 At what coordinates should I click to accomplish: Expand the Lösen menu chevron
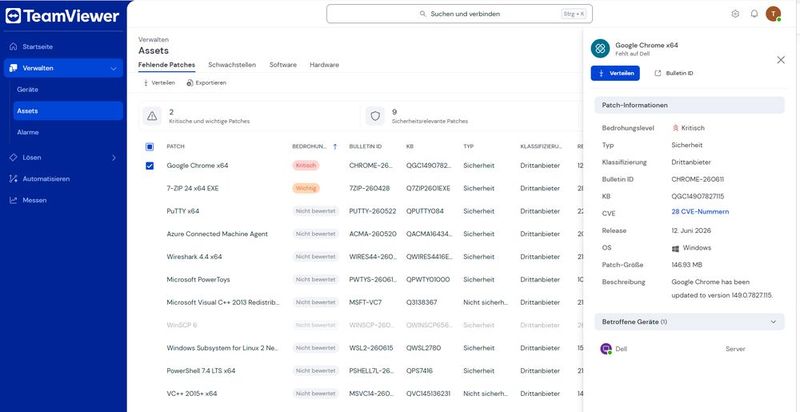113,158
